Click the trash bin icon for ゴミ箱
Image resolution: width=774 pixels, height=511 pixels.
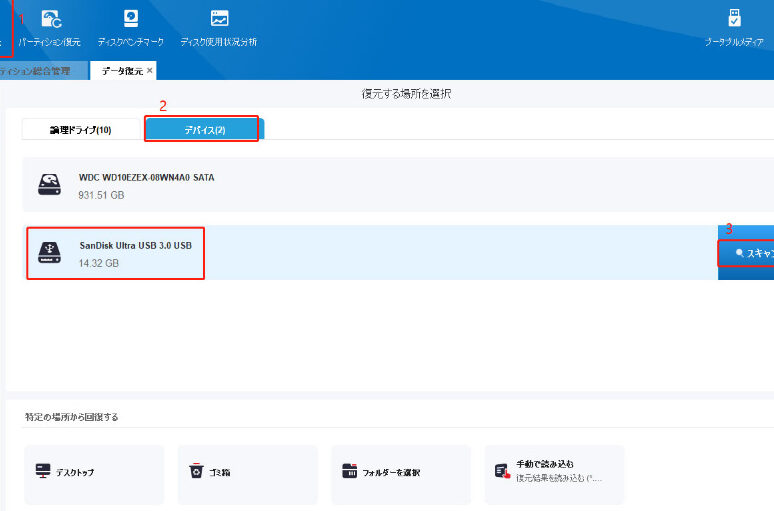point(196,471)
